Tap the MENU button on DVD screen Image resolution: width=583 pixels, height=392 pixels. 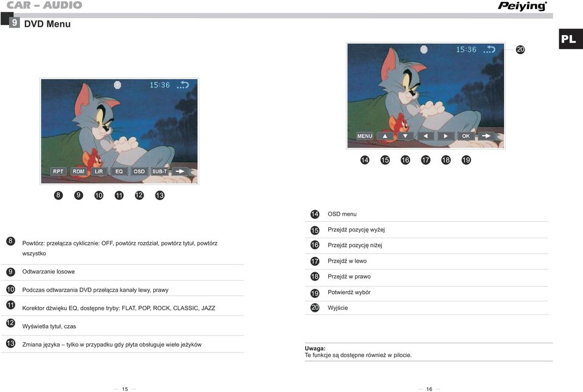[365, 136]
